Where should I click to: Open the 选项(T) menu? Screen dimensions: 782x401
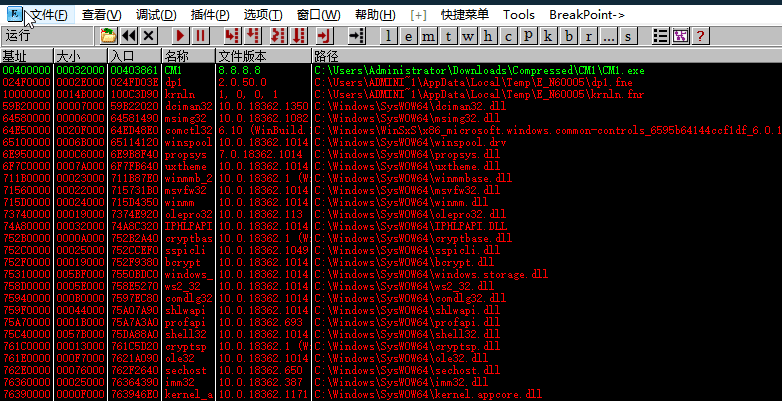tap(263, 15)
